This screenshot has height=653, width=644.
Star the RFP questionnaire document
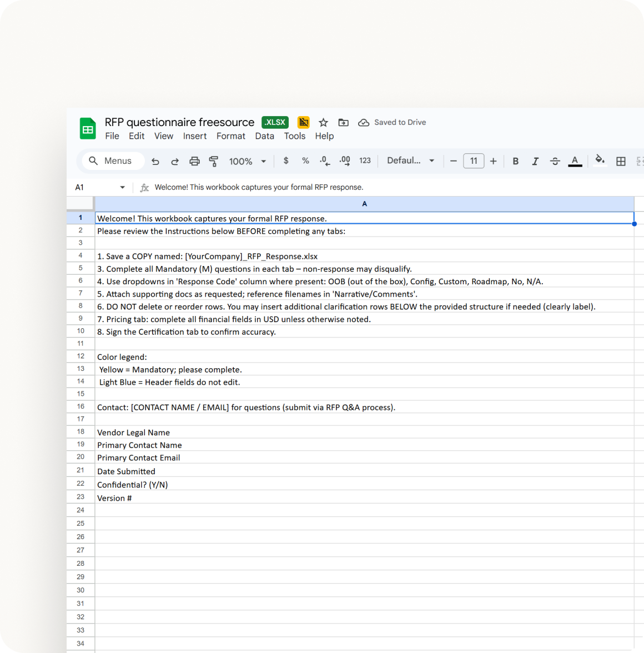pos(323,122)
